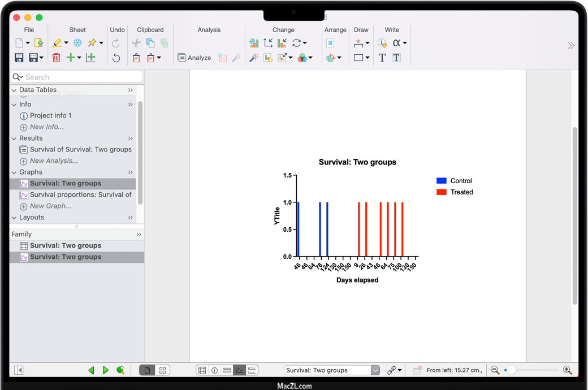
Task: Click the red trash delete sheet icon
Action: point(57,58)
